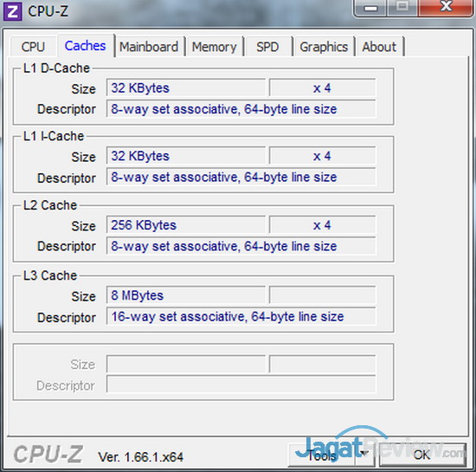Click the L2 Cache x 4 count field
Viewport: 476px width, 472px height.
tap(323, 225)
